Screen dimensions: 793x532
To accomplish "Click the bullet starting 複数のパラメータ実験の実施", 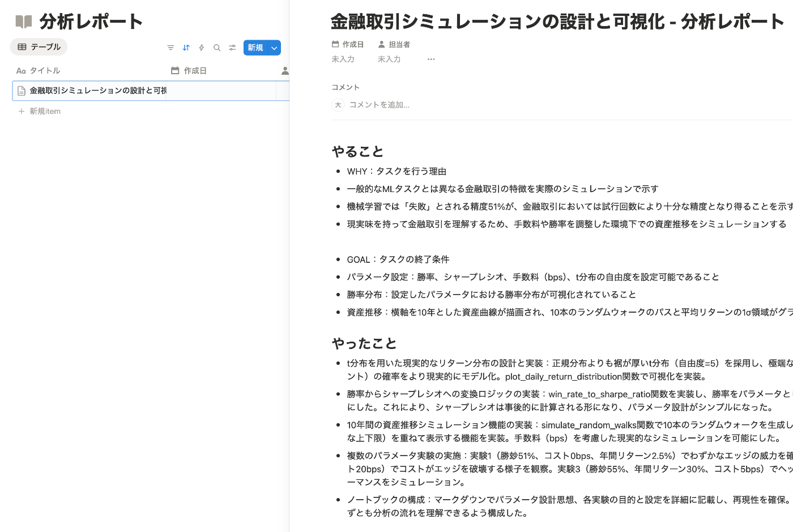I will tap(570, 469).
